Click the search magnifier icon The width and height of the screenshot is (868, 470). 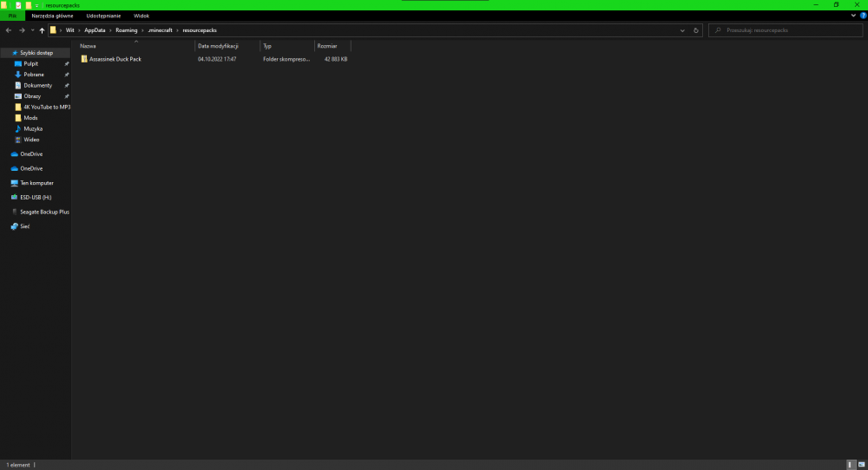pyautogui.click(x=718, y=30)
